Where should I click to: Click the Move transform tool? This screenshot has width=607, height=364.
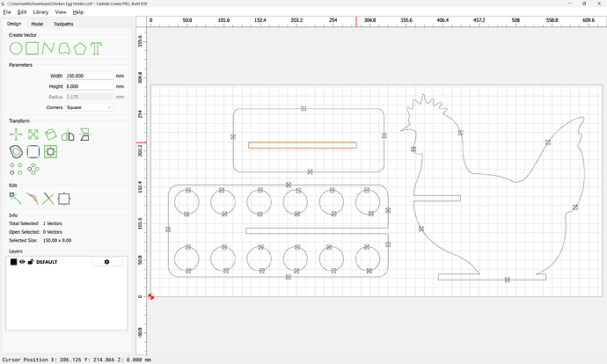(15, 135)
